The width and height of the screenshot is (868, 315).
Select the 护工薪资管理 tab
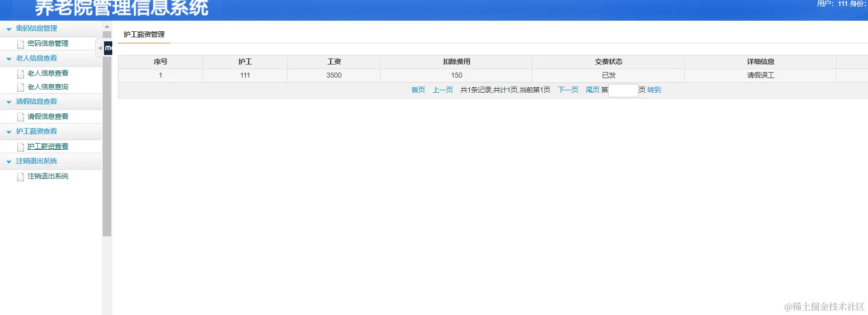pyautogui.click(x=144, y=34)
